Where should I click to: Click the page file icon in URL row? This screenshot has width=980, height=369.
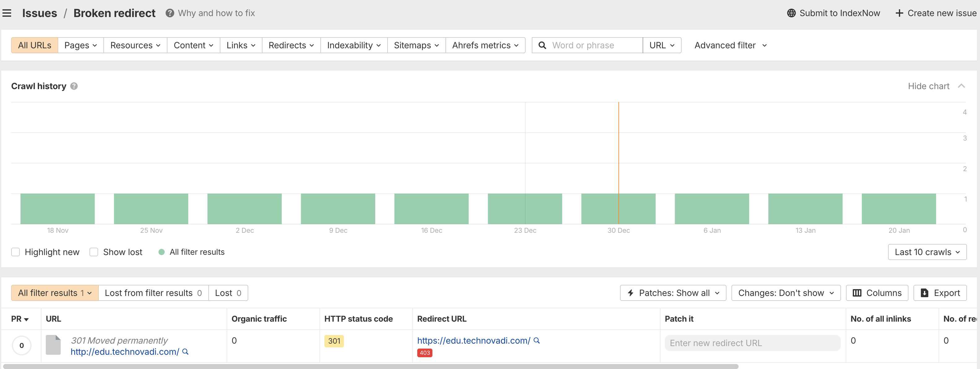tap(53, 345)
